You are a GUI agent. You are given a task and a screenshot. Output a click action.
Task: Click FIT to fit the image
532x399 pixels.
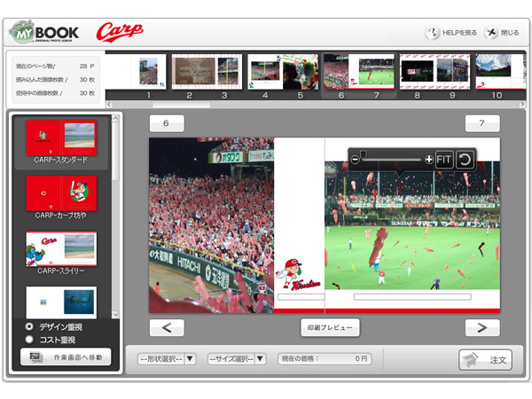(444, 160)
